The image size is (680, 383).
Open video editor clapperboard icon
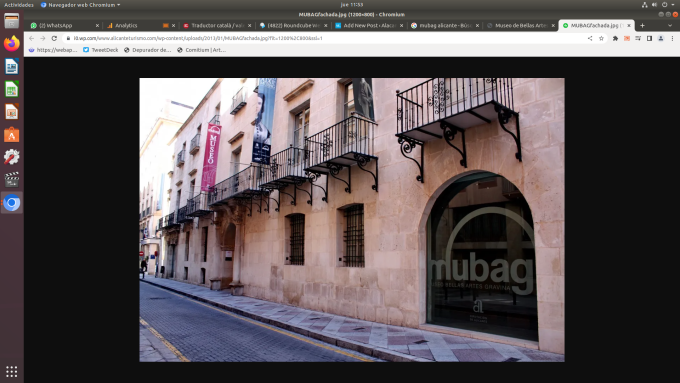click(x=12, y=180)
